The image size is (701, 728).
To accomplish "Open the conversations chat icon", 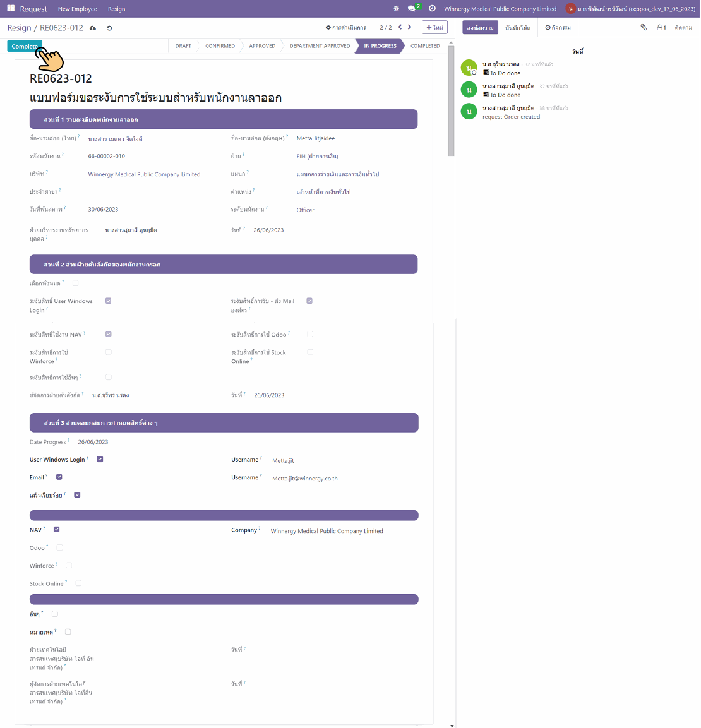I will coord(412,9).
